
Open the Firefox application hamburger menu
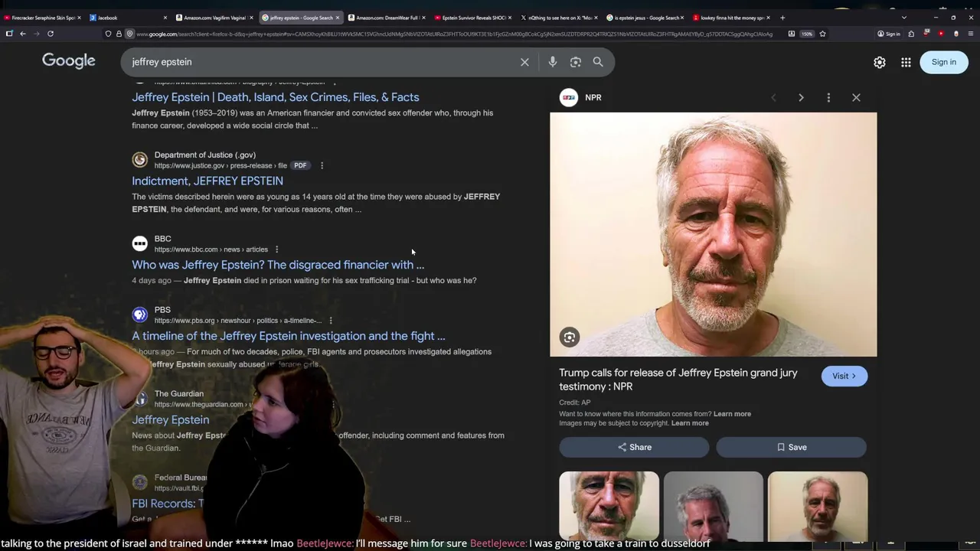pyautogui.click(x=971, y=34)
